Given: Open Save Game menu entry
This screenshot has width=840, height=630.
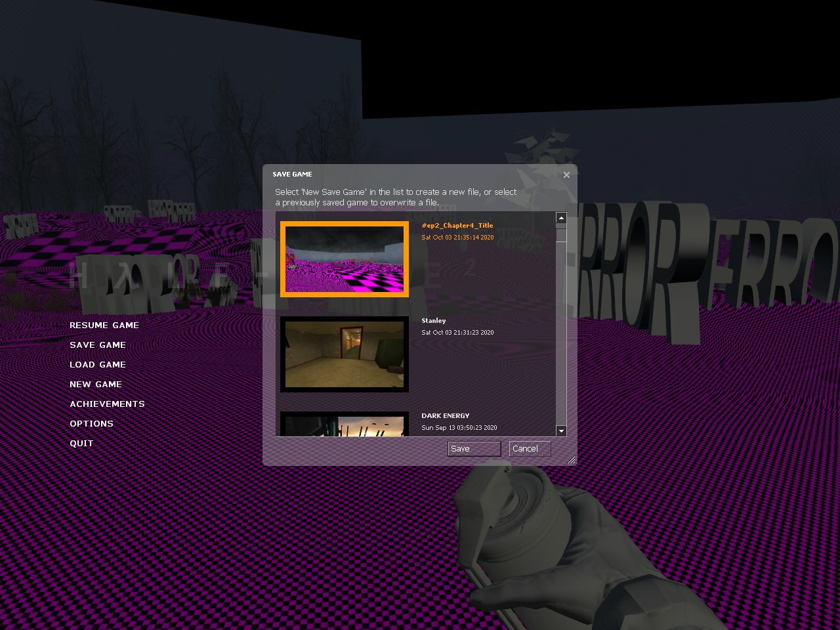Looking at the screenshot, I should [98, 345].
